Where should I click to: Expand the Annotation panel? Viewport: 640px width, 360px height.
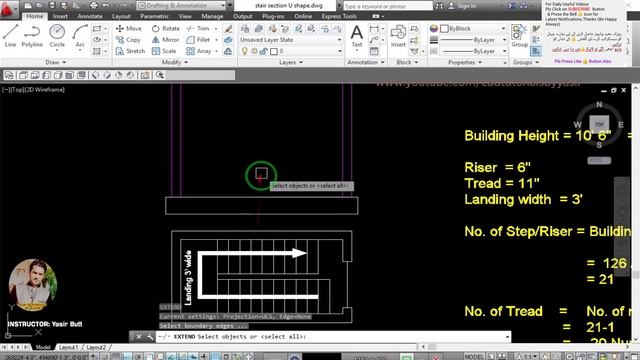point(366,62)
